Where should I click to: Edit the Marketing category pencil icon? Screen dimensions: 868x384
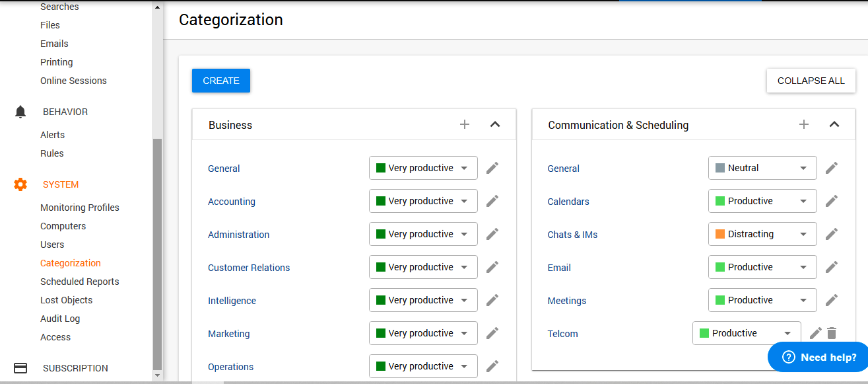click(492, 333)
